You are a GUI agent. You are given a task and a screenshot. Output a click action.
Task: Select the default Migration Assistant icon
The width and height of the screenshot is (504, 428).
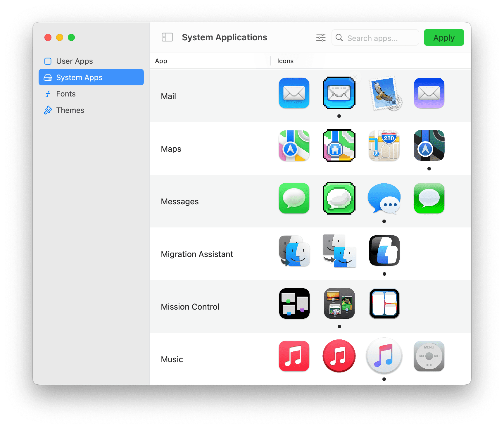coord(294,251)
